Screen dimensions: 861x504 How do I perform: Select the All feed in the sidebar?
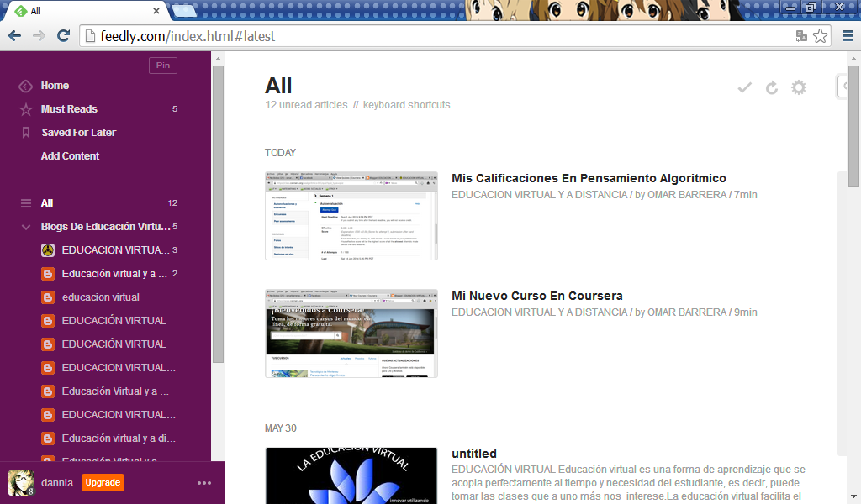point(47,203)
